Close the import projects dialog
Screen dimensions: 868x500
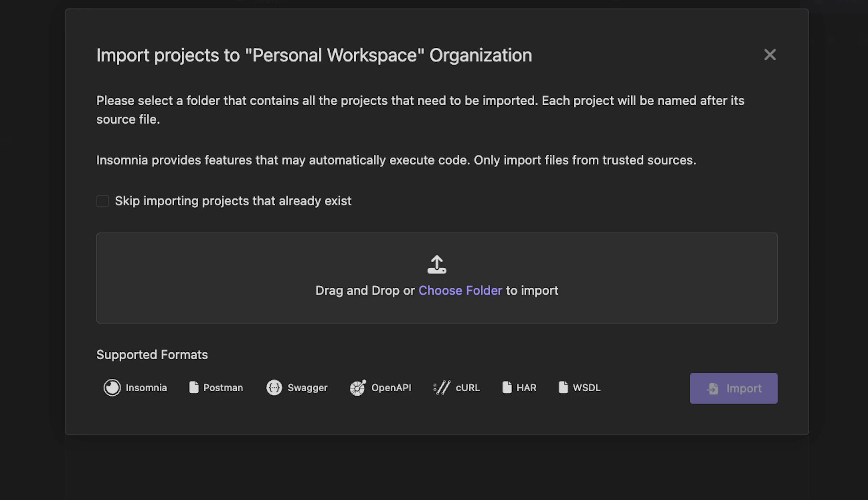(770, 55)
